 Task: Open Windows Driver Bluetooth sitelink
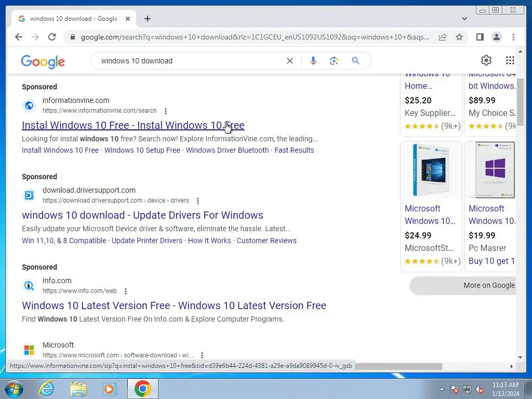click(228, 150)
